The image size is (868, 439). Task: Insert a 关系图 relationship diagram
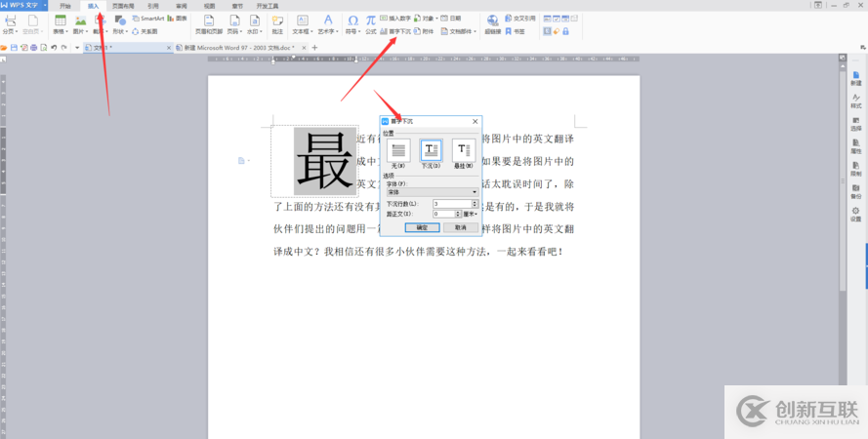tap(145, 31)
